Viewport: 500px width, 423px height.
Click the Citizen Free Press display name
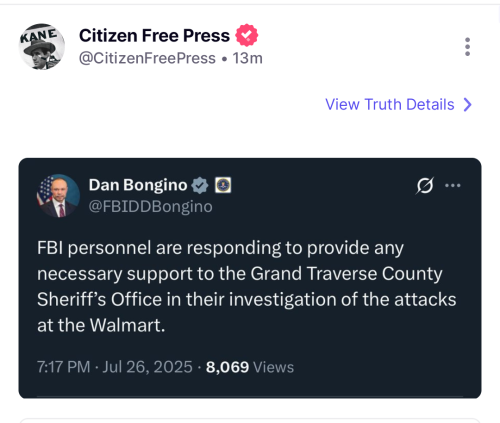pos(154,35)
